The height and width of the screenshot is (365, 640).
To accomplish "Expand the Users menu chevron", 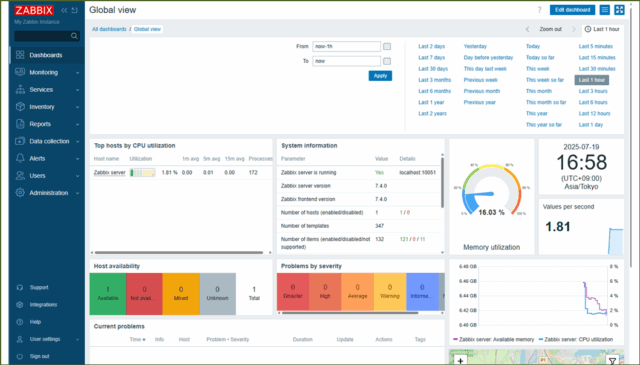I will pyautogui.click(x=77, y=176).
